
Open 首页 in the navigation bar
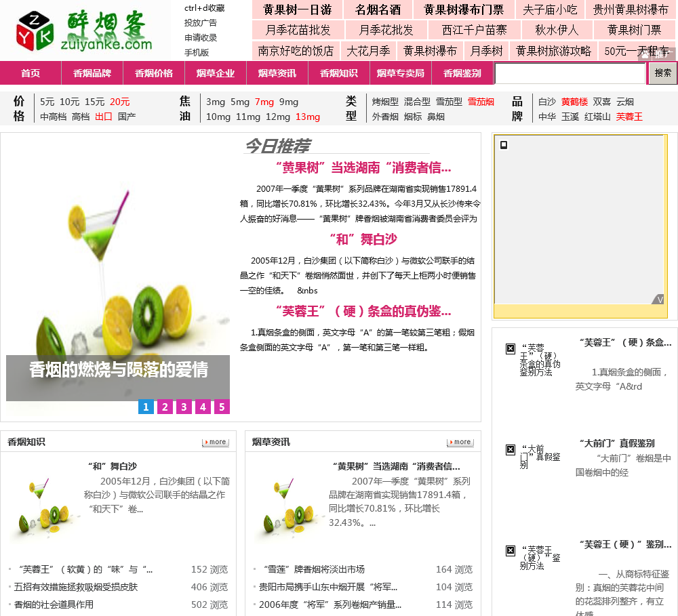point(31,73)
